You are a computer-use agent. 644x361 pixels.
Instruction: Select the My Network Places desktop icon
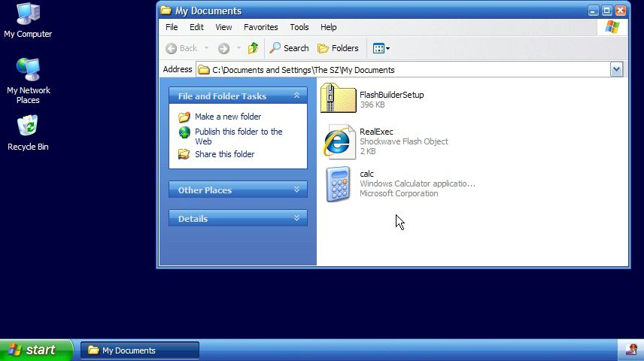(x=28, y=71)
